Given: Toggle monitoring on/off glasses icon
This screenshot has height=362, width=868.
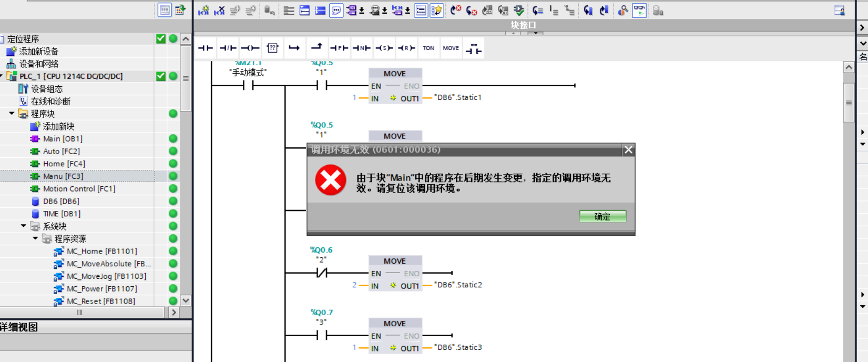Looking at the screenshot, I should [639, 11].
